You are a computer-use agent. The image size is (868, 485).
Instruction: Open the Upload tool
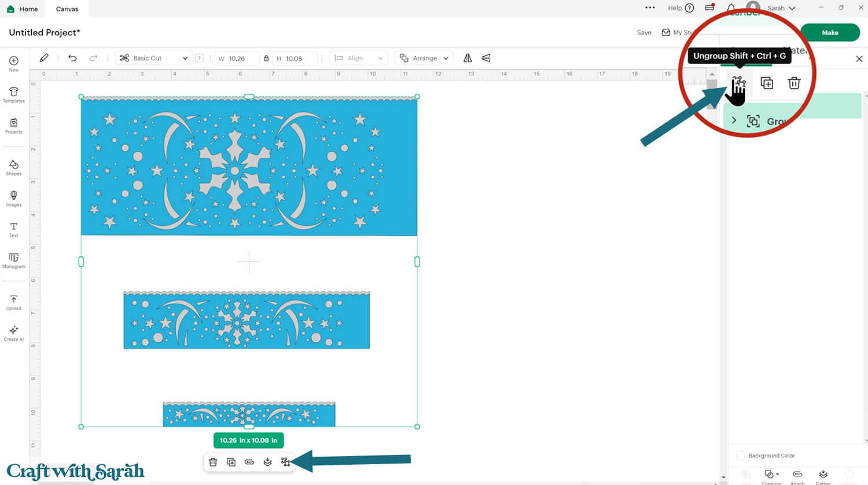(x=14, y=303)
